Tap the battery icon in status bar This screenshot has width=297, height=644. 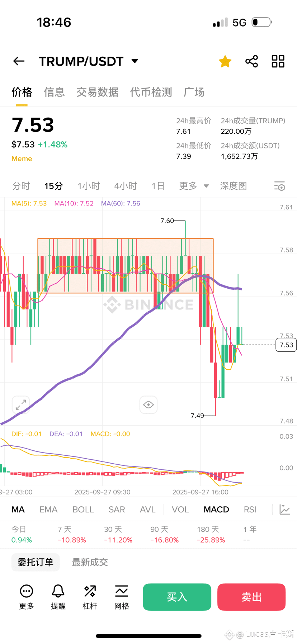pos(261,22)
